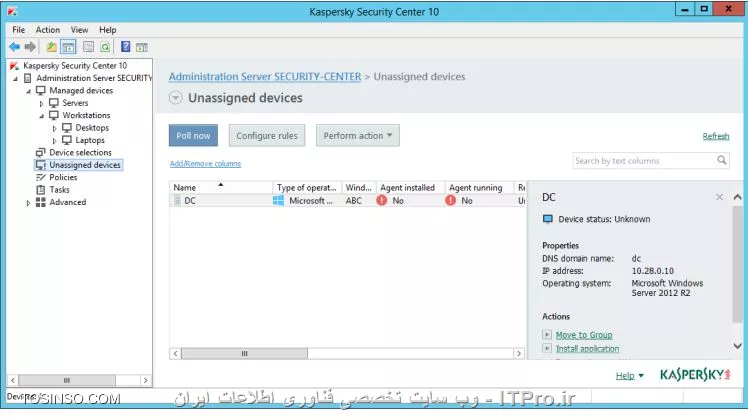
Task: Click the gray Forward arrow in toolbar
Action: coord(30,47)
